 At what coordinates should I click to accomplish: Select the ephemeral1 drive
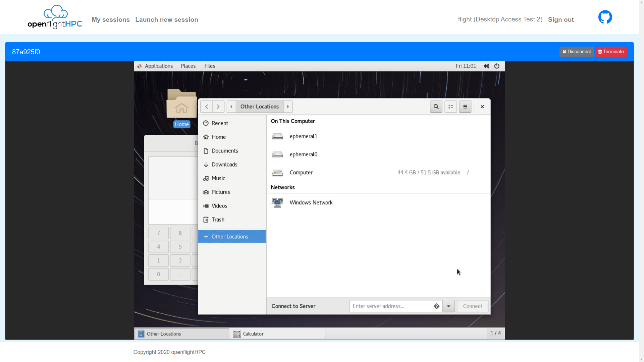[303, 136]
